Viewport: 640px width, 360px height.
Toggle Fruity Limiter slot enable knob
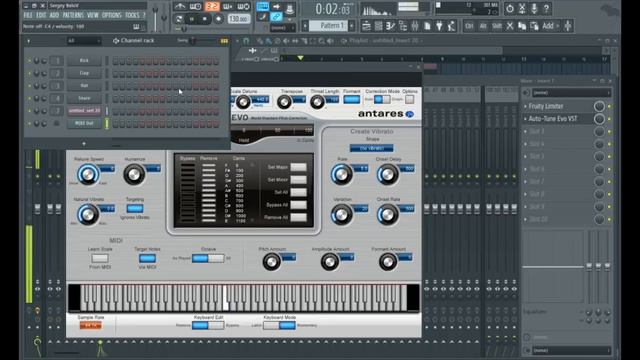click(x=599, y=106)
